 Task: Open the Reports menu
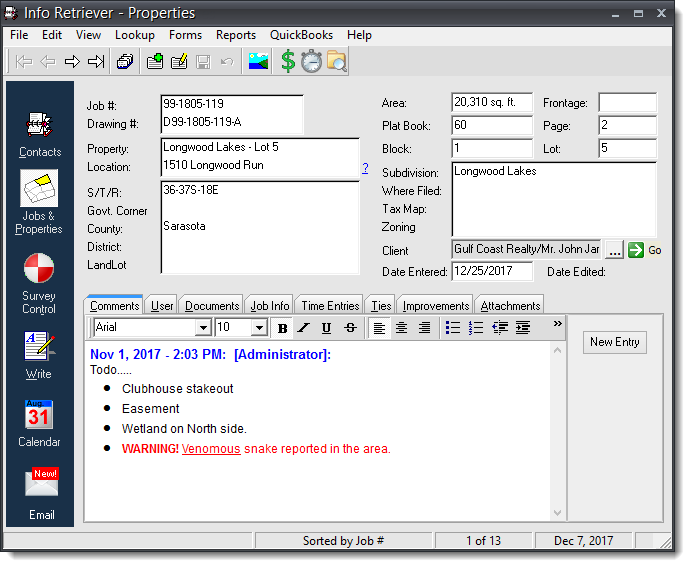[236, 35]
